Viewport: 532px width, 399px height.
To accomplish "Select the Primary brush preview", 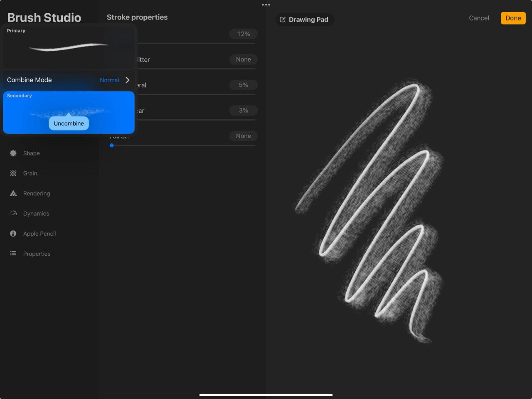I will click(x=69, y=47).
